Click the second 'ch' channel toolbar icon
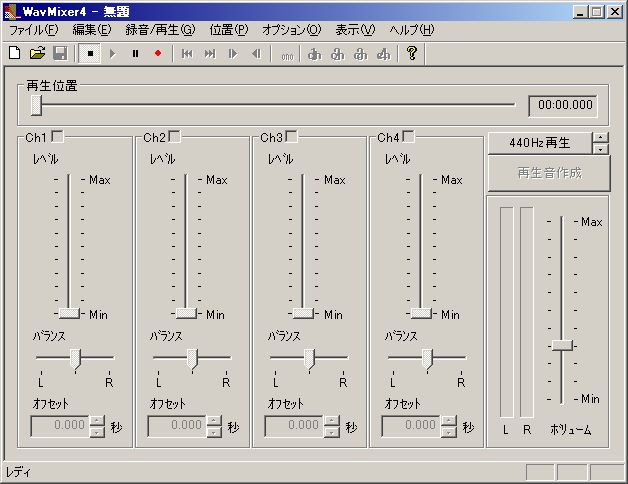The width and height of the screenshot is (628, 484). (x=338, y=54)
